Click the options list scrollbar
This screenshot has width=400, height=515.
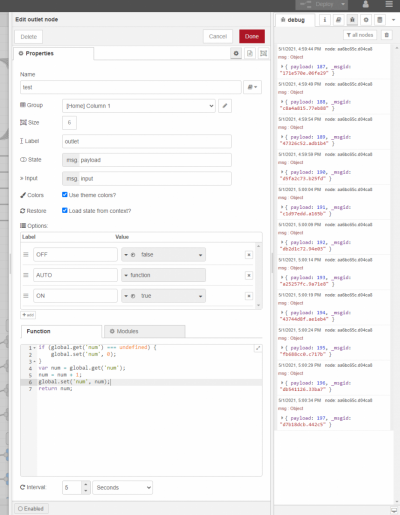coord(258,275)
